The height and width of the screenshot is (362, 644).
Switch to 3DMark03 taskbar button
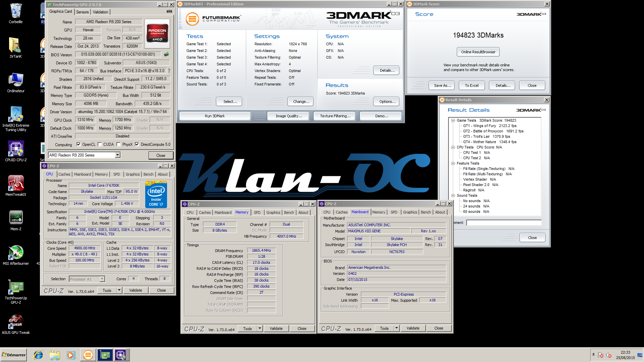[x=88, y=355]
